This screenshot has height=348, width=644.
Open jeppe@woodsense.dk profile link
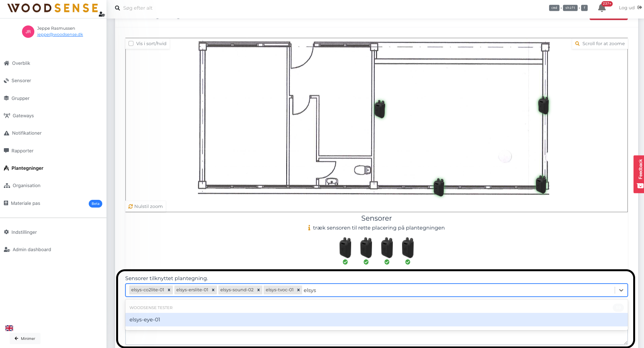click(x=60, y=34)
